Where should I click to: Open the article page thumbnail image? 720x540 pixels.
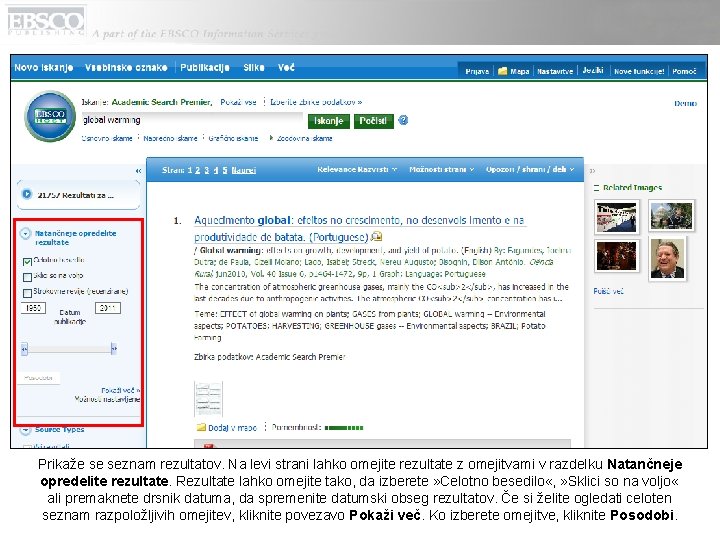pyautogui.click(x=208, y=399)
